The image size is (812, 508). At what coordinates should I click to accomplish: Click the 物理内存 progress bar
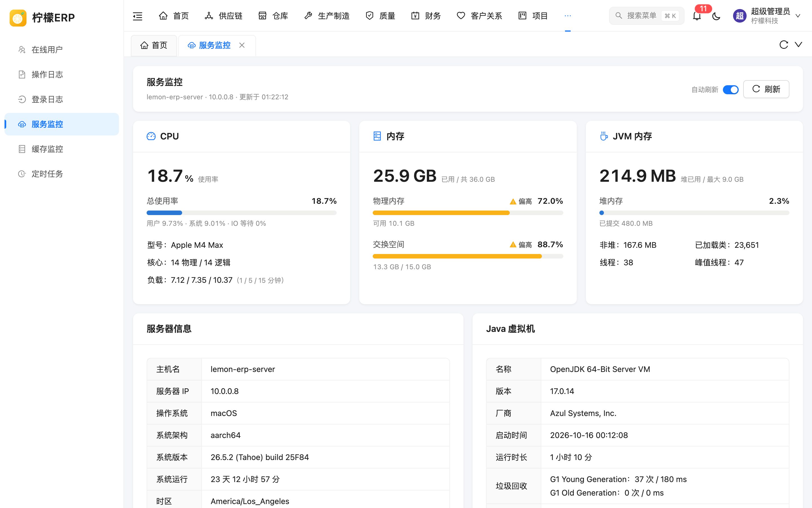point(468,213)
